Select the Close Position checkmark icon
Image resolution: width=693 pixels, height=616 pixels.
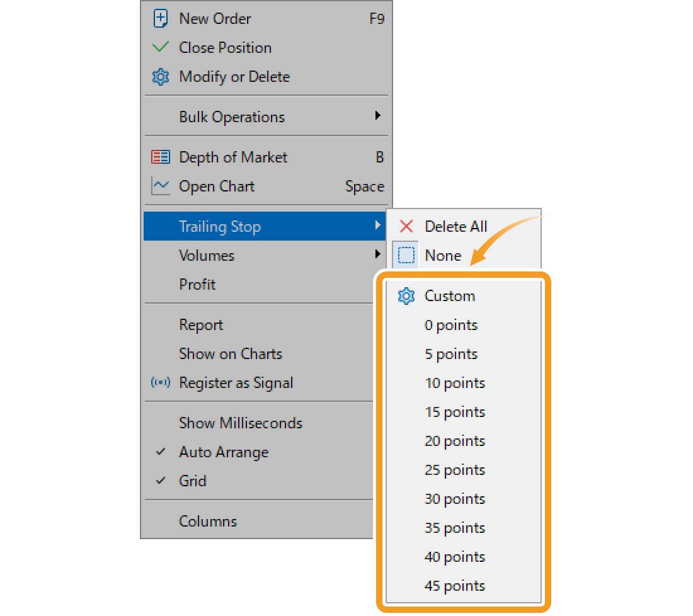(x=161, y=47)
